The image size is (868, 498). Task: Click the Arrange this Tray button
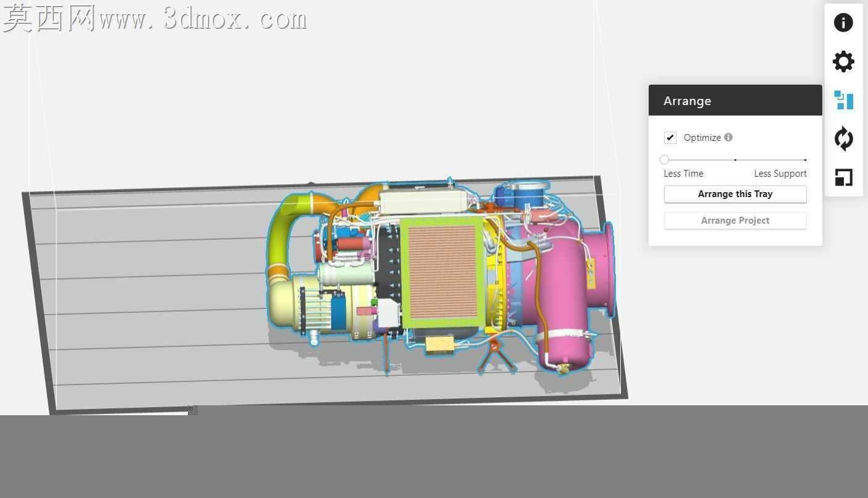point(735,194)
